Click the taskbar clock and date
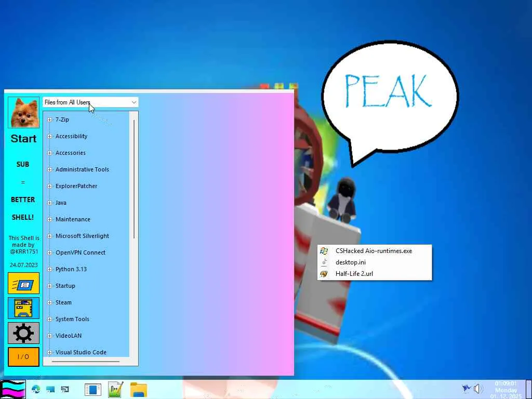532x399 pixels. coord(506,390)
